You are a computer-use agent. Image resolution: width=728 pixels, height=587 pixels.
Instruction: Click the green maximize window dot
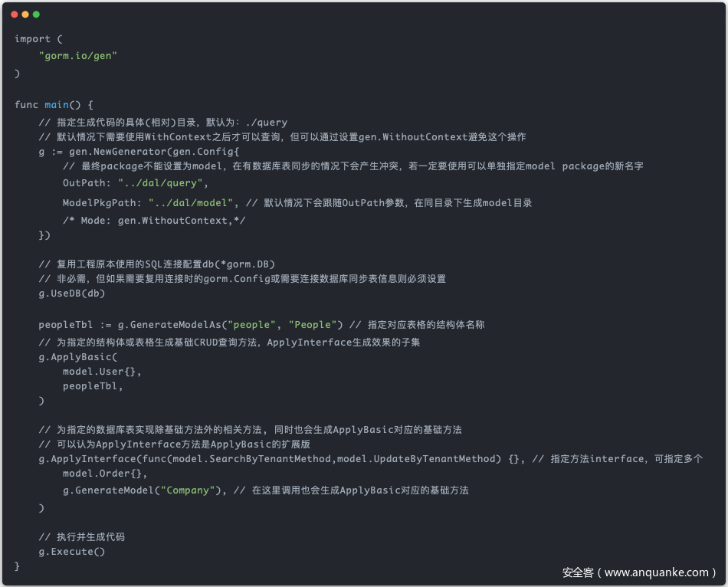pos(36,15)
